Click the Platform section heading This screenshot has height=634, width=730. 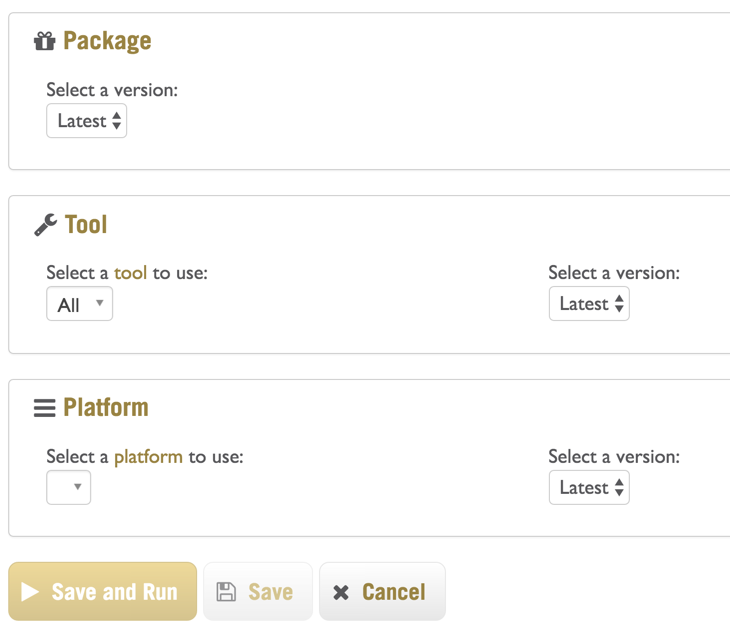(106, 407)
